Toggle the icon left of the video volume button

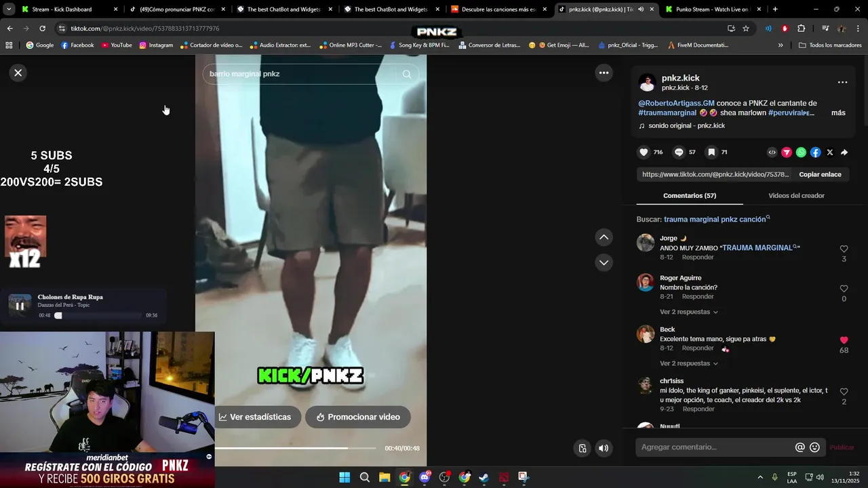tap(582, 448)
